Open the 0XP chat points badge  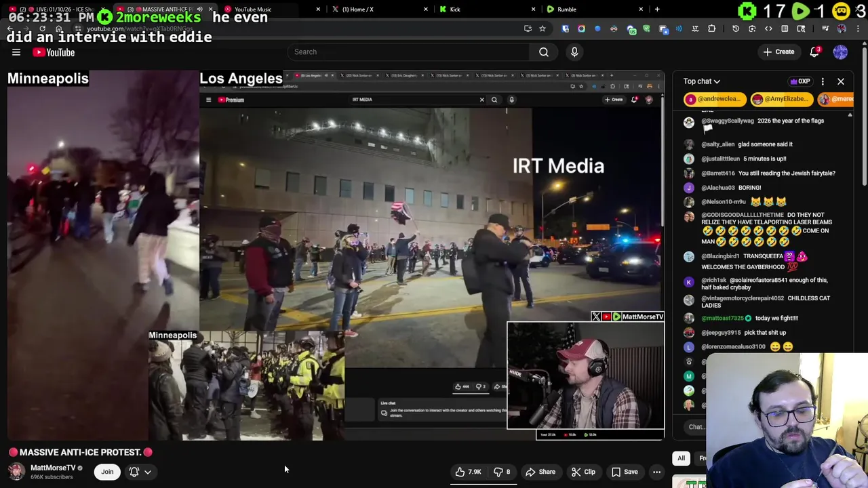(800, 81)
